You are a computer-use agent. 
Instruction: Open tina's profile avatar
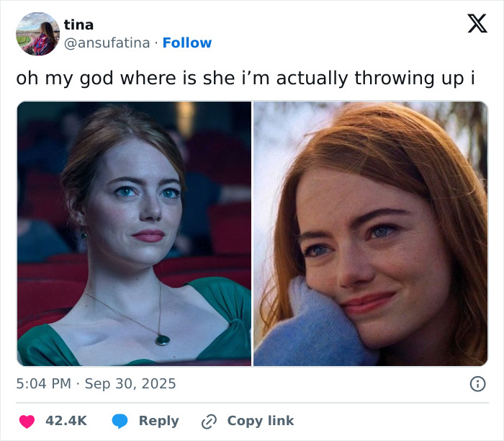coord(37,34)
